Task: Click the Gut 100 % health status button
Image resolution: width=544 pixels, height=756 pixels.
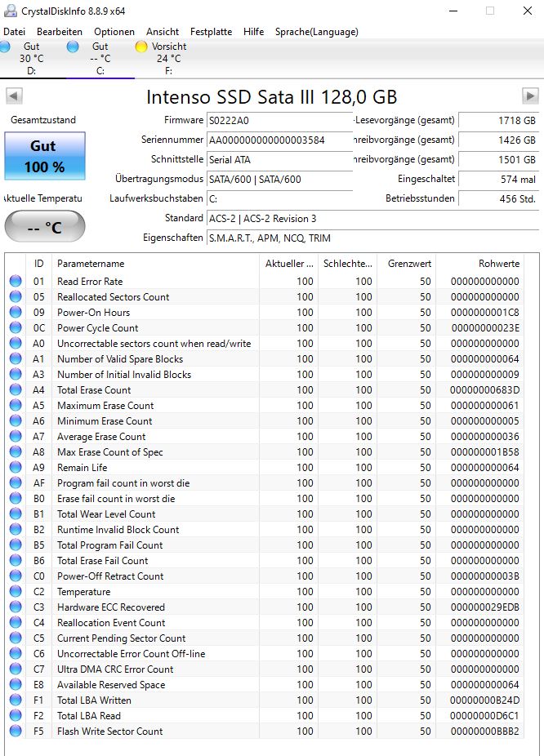Action: tap(45, 156)
